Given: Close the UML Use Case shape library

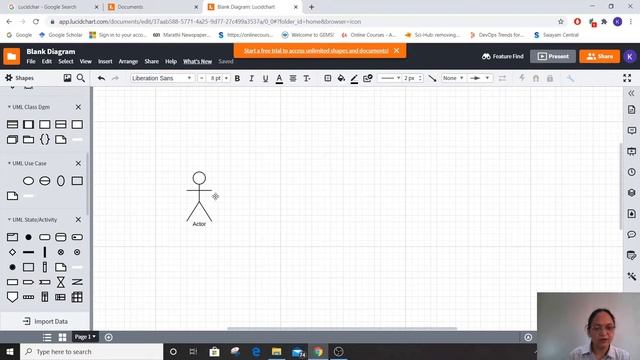Looking at the screenshot, I should pos(78,163).
